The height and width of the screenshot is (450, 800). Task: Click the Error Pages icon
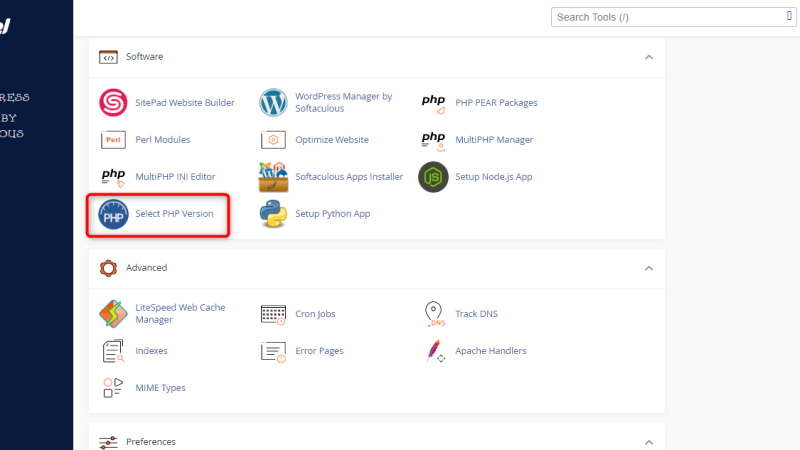273,352
